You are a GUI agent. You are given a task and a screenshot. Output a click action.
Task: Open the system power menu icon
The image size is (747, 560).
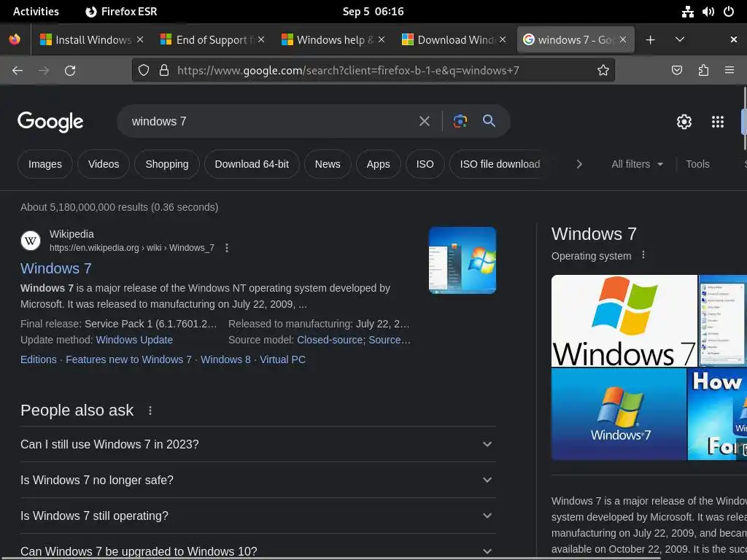tap(729, 12)
